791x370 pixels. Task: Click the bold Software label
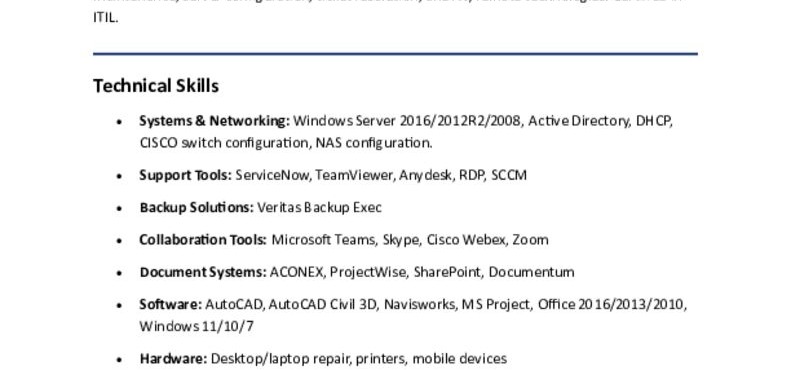171,304
